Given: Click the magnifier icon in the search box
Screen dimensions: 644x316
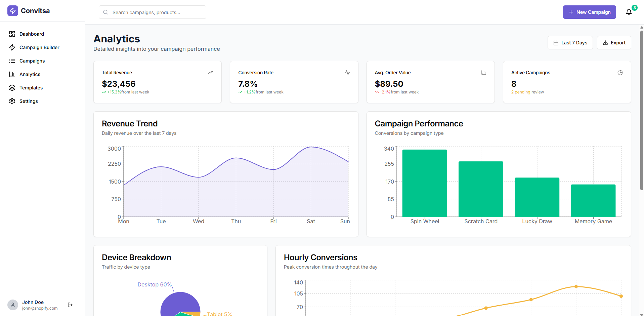Looking at the screenshot, I should [105, 12].
